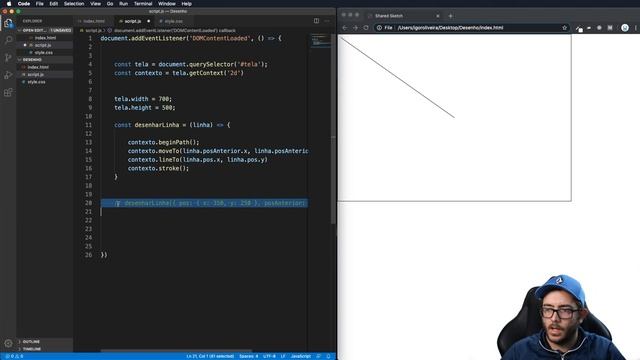Switch to the index.html editor tab
Screen dimensions: 640x360
coord(93,21)
